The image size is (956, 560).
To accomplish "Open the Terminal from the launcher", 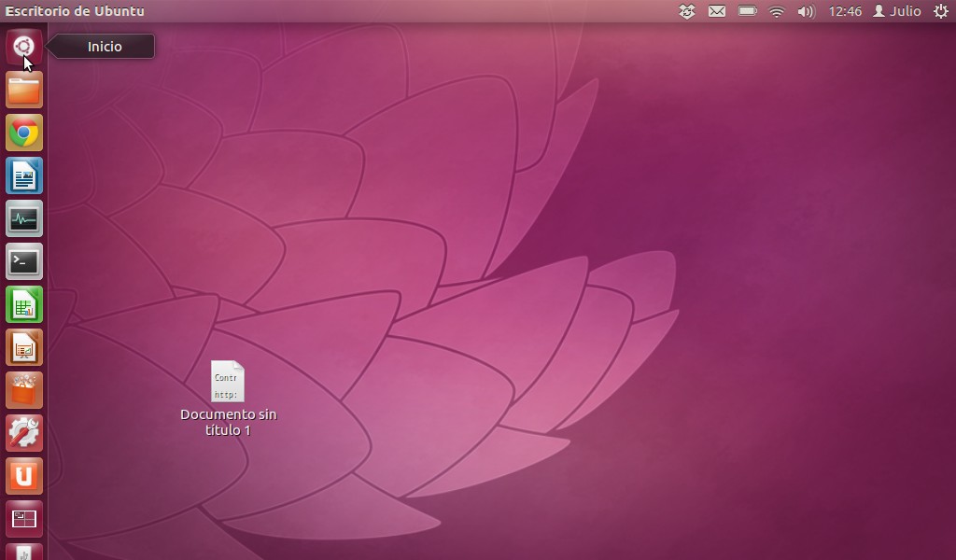I will 23,261.
